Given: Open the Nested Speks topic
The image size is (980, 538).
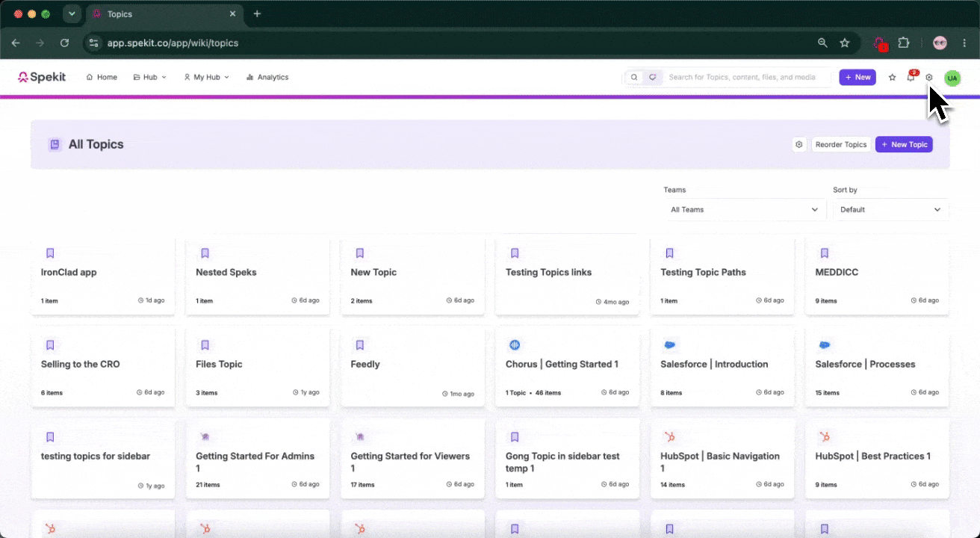Looking at the screenshot, I should [258, 276].
